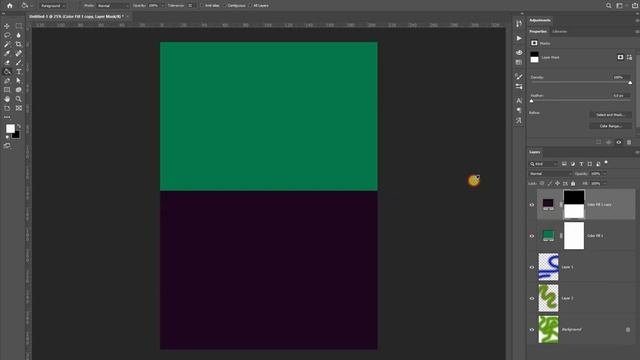Click the Color Range button
The height and width of the screenshot is (360, 640).
(x=611, y=126)
